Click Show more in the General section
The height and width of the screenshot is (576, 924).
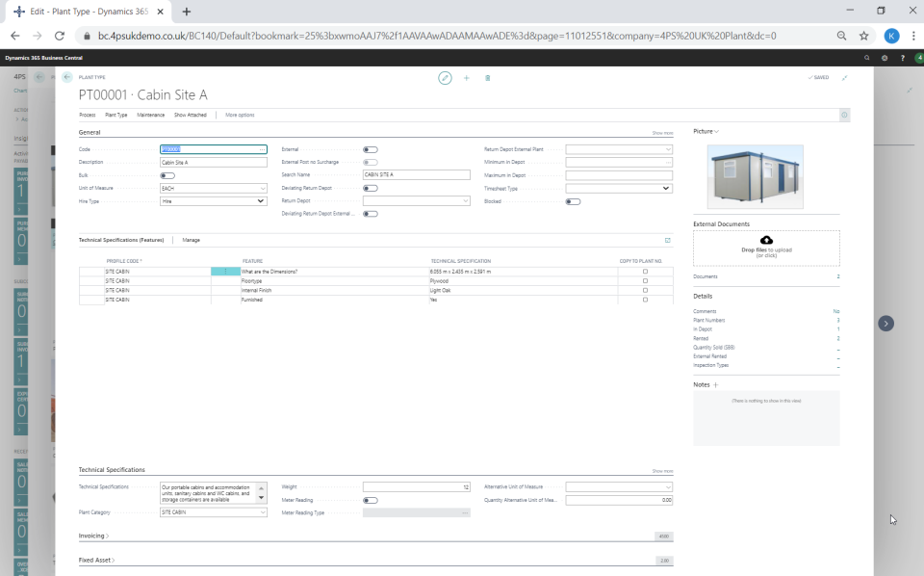pos(662,133)
